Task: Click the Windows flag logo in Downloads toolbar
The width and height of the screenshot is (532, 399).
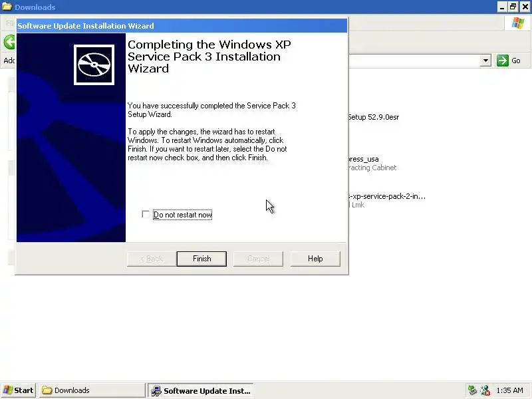Action: (518, 23)
